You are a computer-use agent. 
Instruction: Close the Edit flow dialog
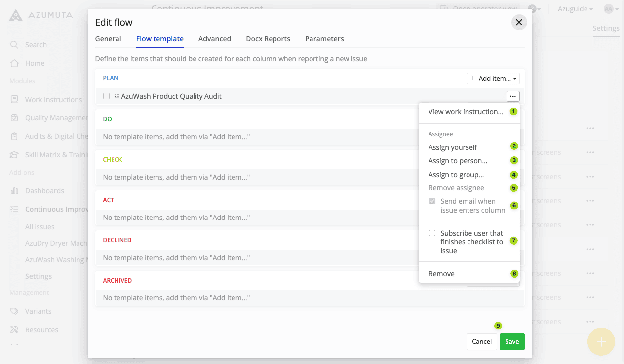pyautogui.click(x=519, y=22)
